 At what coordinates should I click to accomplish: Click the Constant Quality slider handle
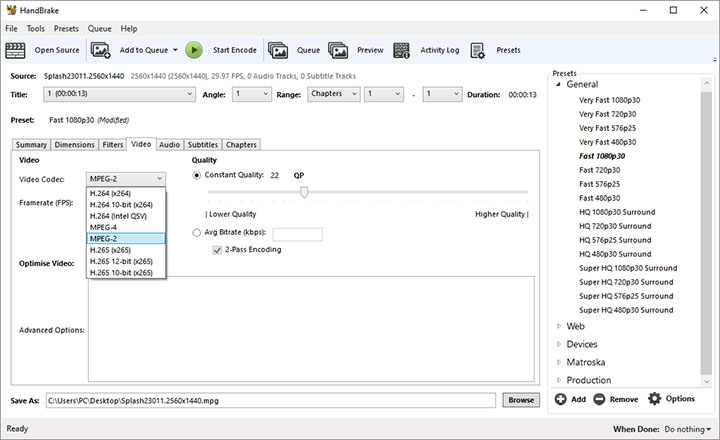(x=304, y=192)
